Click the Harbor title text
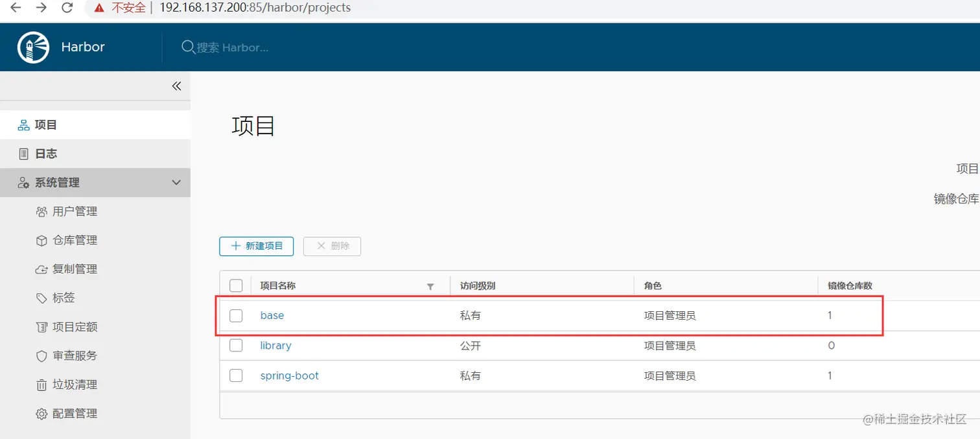 point(83,47)
